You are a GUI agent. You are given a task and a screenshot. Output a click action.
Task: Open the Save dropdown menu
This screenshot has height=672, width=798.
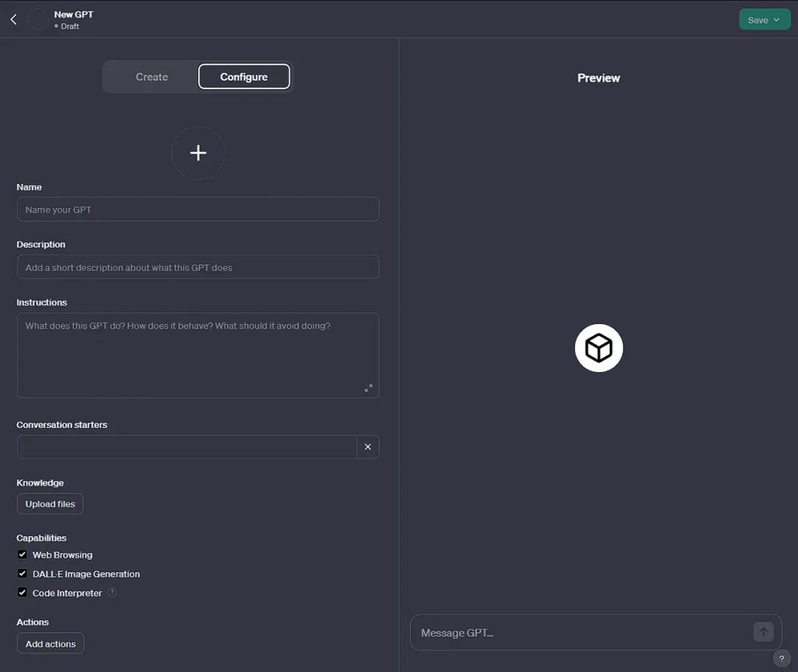764,20
